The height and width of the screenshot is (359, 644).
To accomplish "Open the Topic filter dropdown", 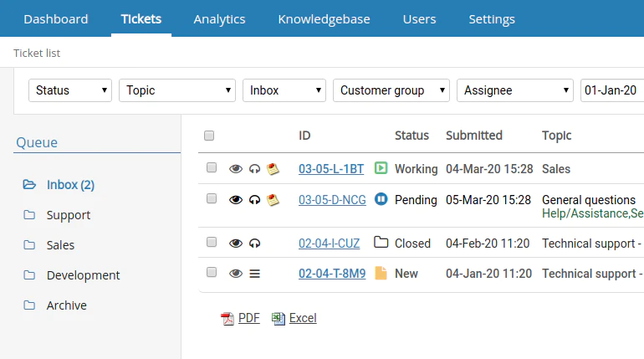I will (177, 90).
